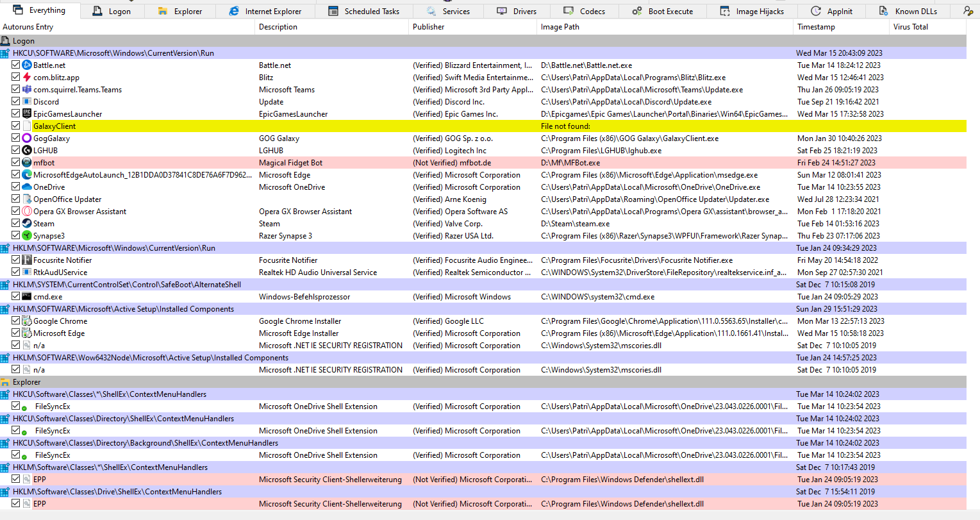This screenshot has height=520, width=980.
Task: Disable the OneDrive autorun checkbox
Action: 16,187
